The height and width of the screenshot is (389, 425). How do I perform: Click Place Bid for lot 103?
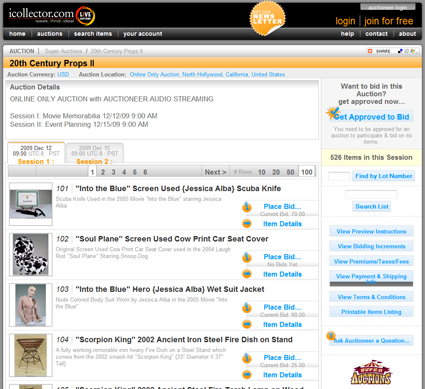[x=282, y=307]
